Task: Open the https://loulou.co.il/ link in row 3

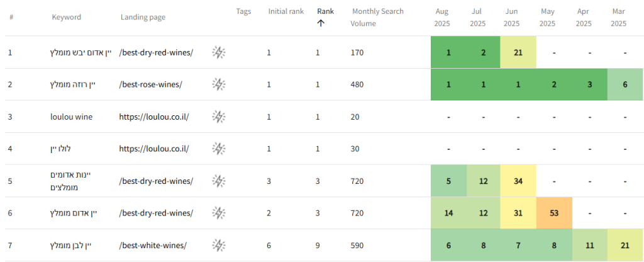Action: pos(154,117)
